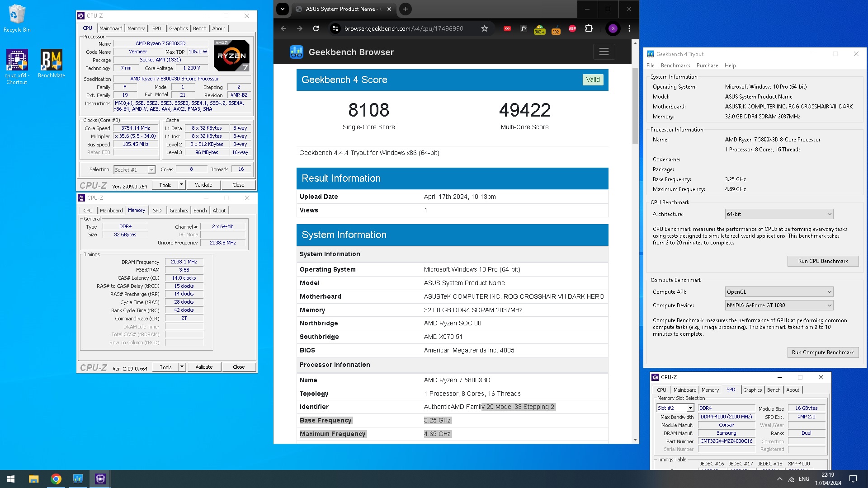Click the site information icon in address bar

335,28
